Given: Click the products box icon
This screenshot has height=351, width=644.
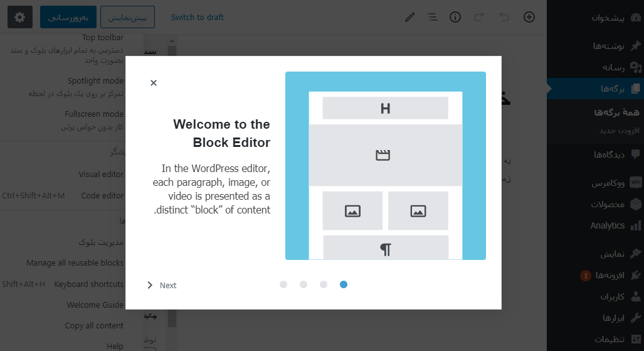Looking at the screenshot, I should click(x=635, y=204).
